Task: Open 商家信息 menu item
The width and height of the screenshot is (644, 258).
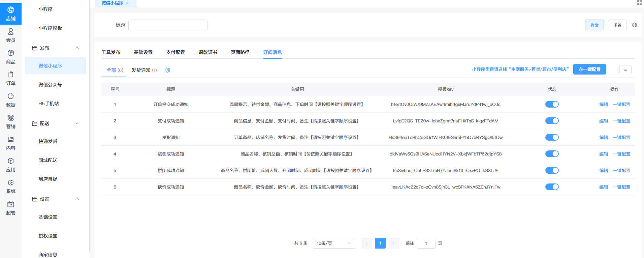Action: [48, 255]
